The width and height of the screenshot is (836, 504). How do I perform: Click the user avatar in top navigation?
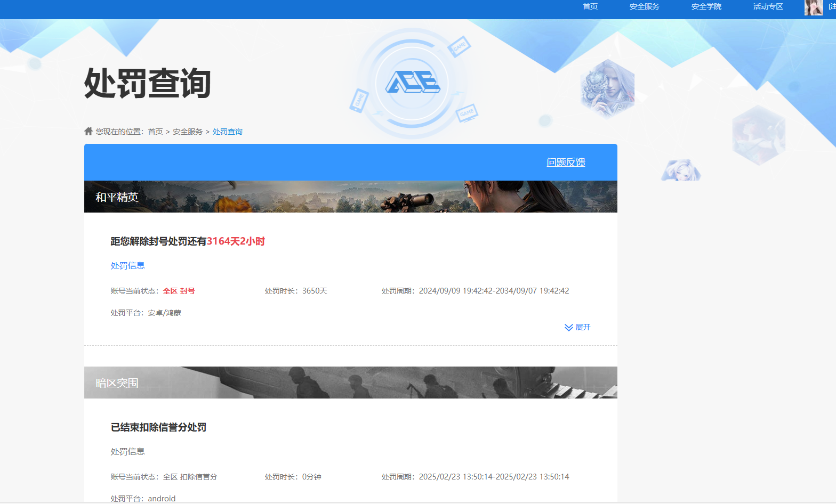click(813, 7)
